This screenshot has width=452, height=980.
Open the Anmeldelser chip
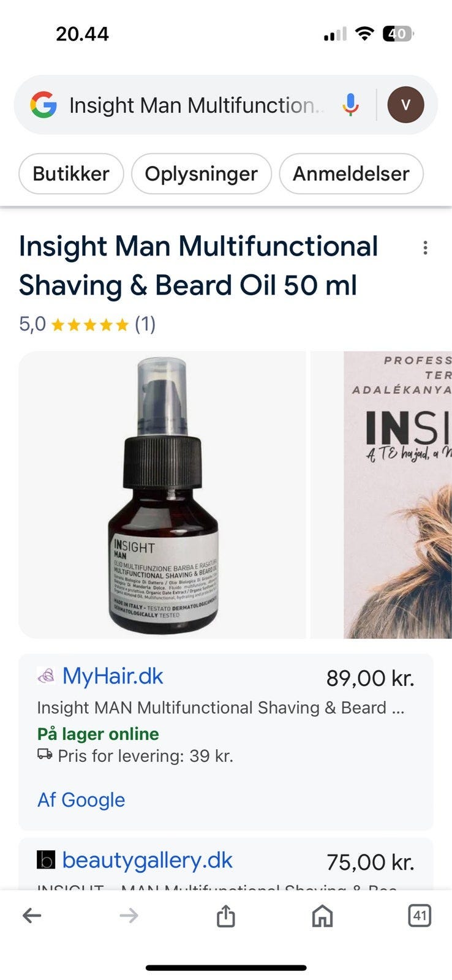351,173
